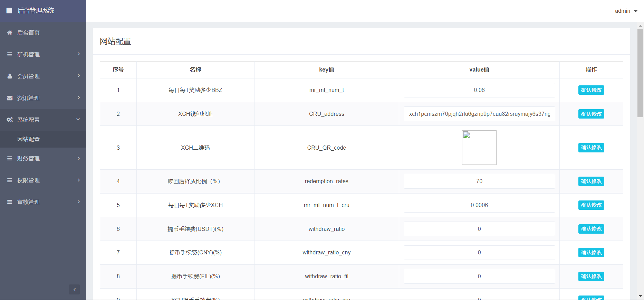Confirm change for mr_mt_num_t_cru row
Image resolution: width=644 pixels, height=300 pixels.
pos(591,205)
